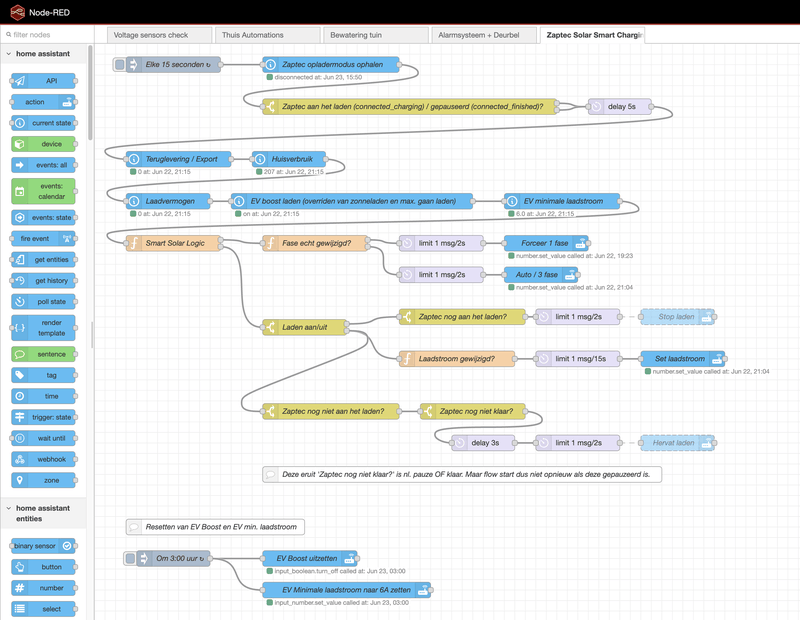Click the filter nodes search field

coord(47,35)
